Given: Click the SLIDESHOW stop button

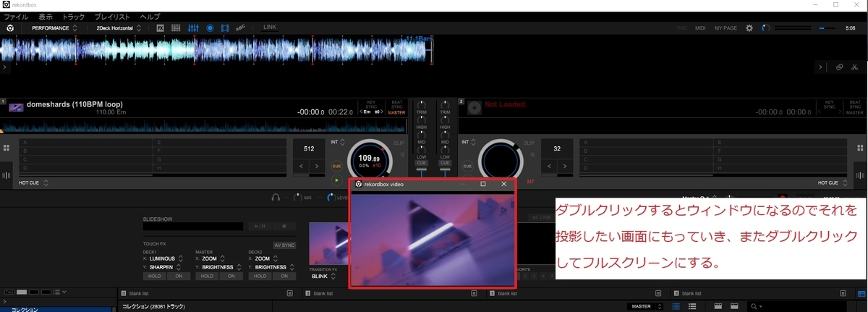Looking at the screenshot, I should [x=284, y=227].
